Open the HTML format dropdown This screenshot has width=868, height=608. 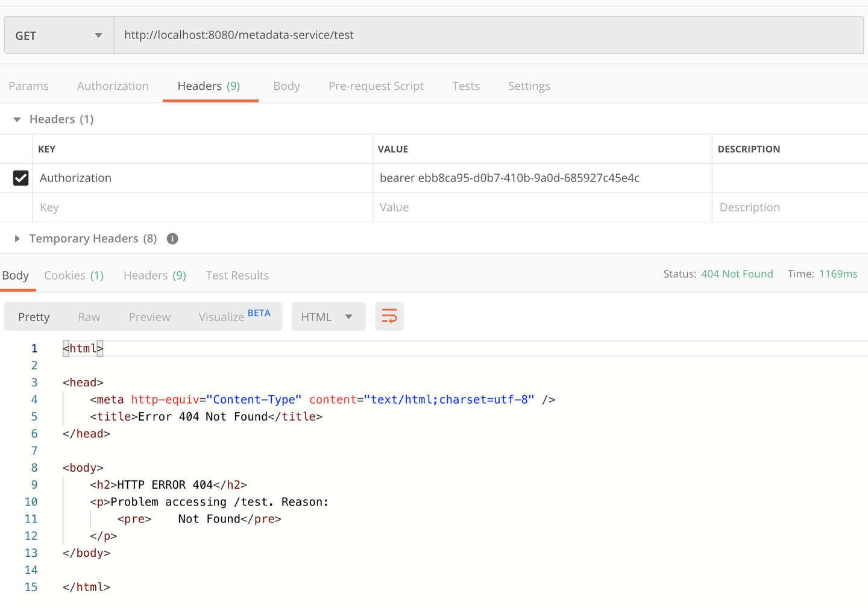click(328, 317)
